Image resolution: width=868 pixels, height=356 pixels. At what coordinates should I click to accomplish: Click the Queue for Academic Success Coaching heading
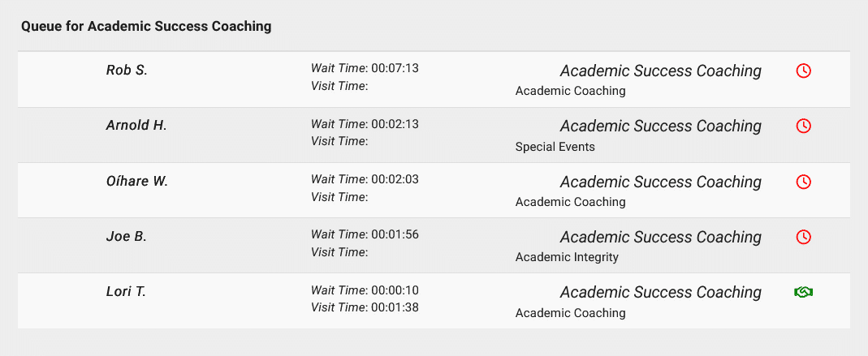pyautogui.click(x=146, y=27)
